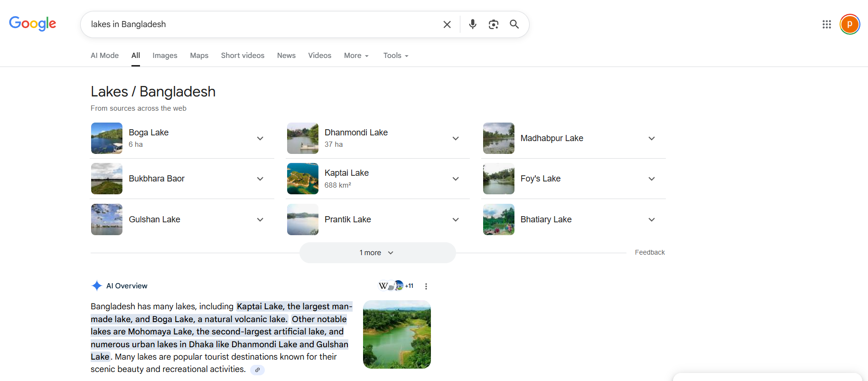Click the AI Overview sparkle icon
Image resolution: width=868 pixels, height=381 pixels.
(x=97, y=286)
